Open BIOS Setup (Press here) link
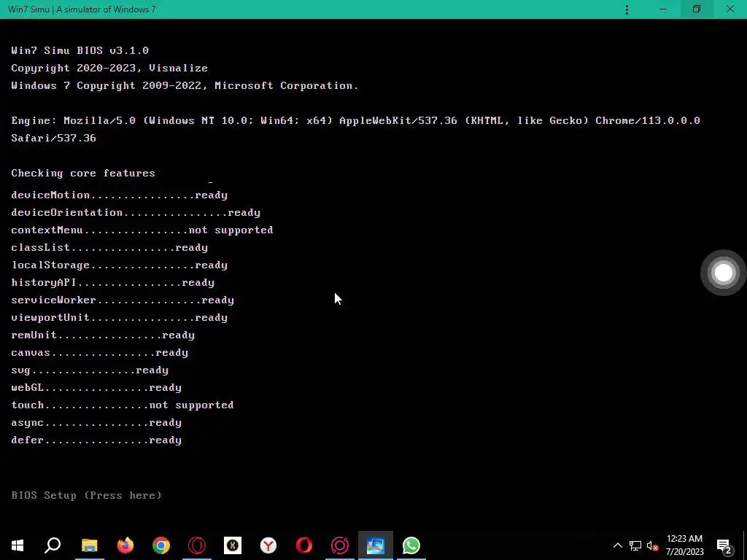This screenshot has width=747, height=560. (x=86, y=495)
